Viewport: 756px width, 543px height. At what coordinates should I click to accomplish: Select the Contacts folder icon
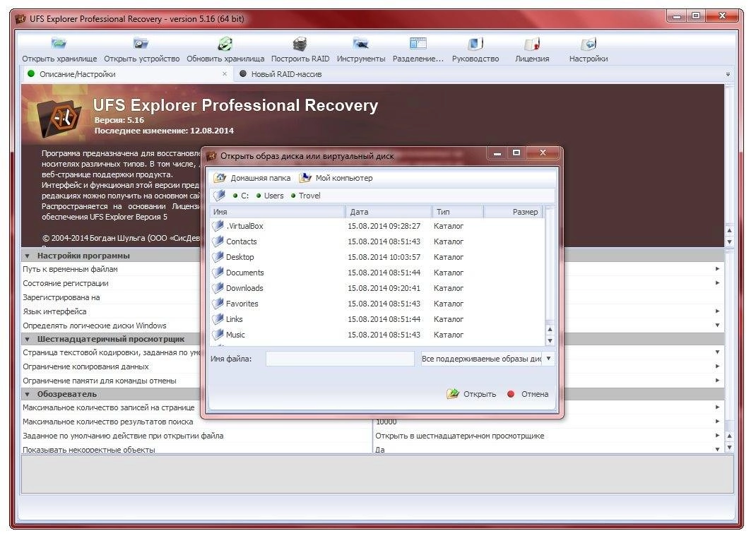coord(218,241)
